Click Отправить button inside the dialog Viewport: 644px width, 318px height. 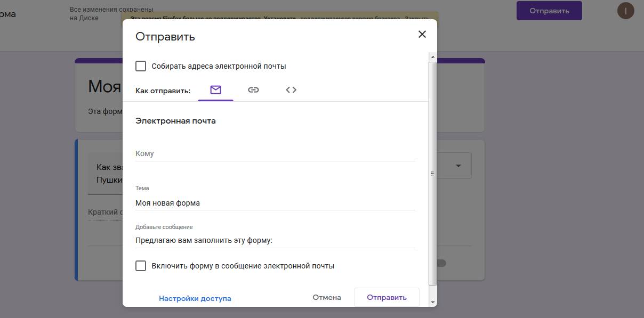point(387,297)
